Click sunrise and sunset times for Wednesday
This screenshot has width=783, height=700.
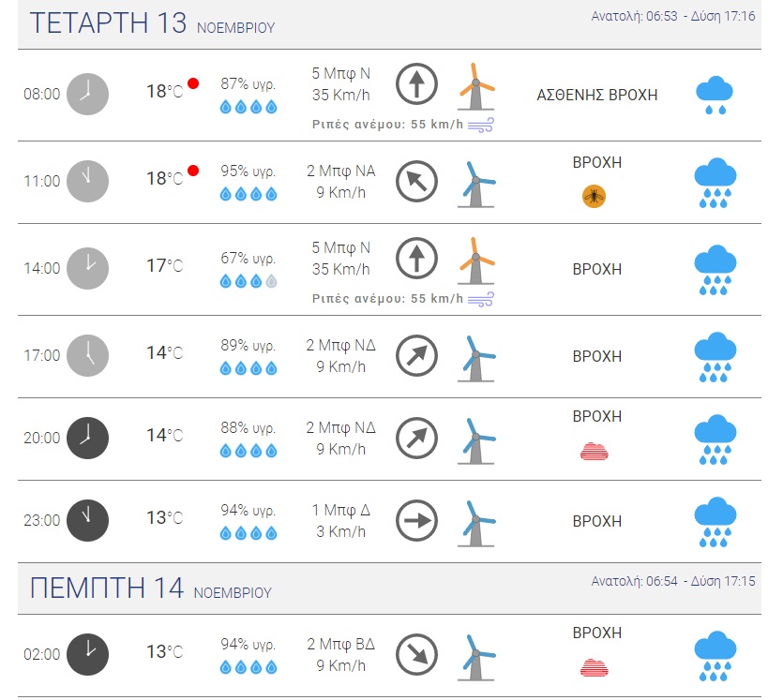pos(672,16)
